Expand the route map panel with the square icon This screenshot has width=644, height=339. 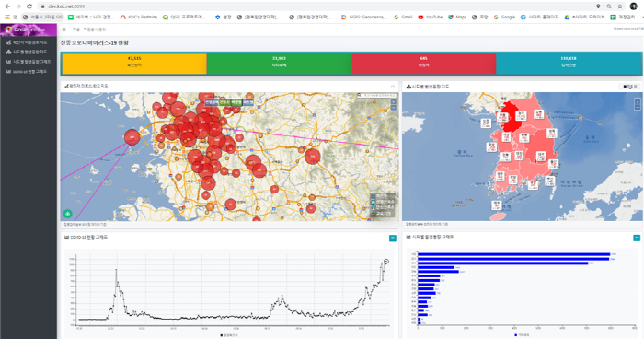(393, 87)
